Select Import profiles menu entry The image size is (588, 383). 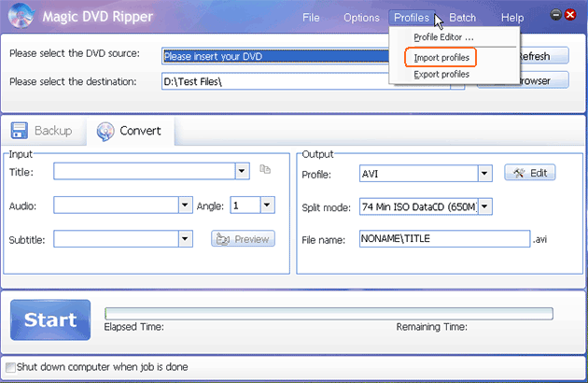[441, 58]
